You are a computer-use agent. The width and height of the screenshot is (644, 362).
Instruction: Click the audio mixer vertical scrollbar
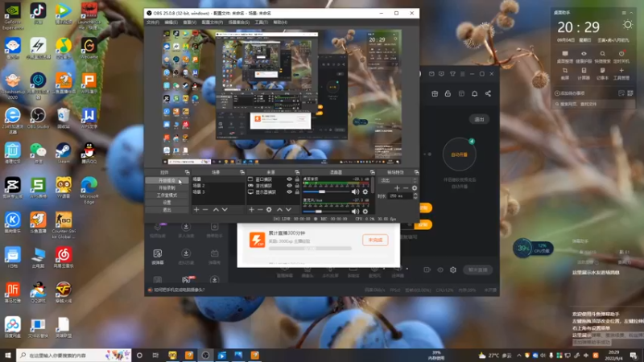[x=373, y=186]
